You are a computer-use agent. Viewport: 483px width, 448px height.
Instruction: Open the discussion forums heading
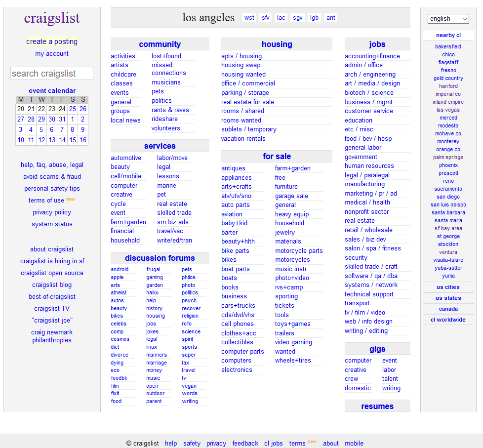click(x=160, y=258)
